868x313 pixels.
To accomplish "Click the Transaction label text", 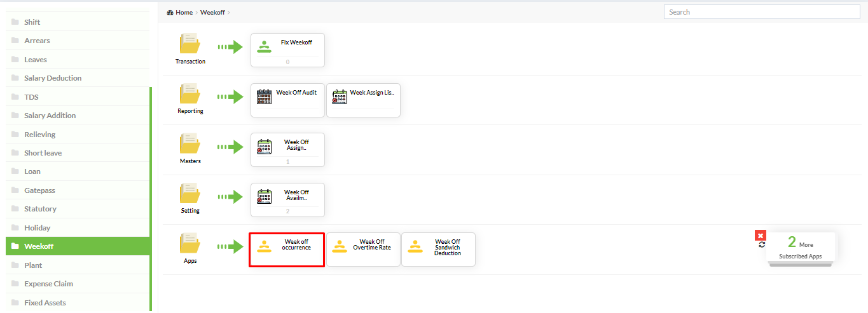I will (190, 62).
